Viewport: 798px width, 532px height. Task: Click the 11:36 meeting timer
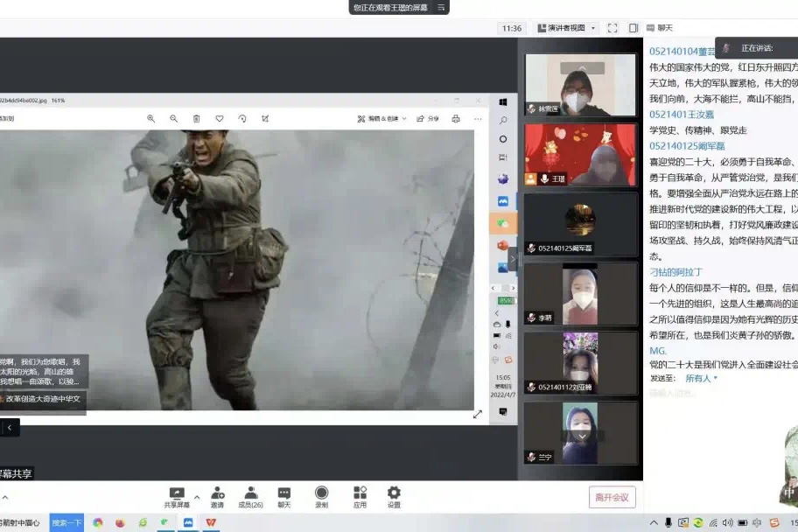512,29
